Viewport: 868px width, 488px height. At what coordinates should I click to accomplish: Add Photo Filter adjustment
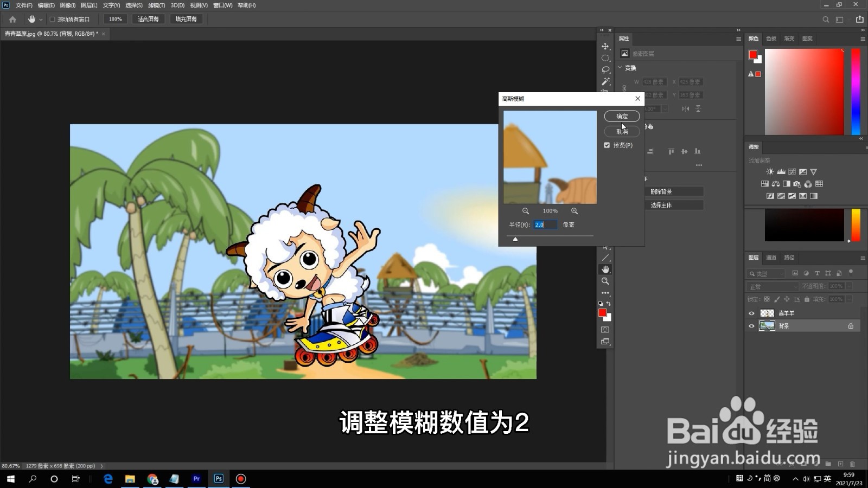tap(797, 184)
